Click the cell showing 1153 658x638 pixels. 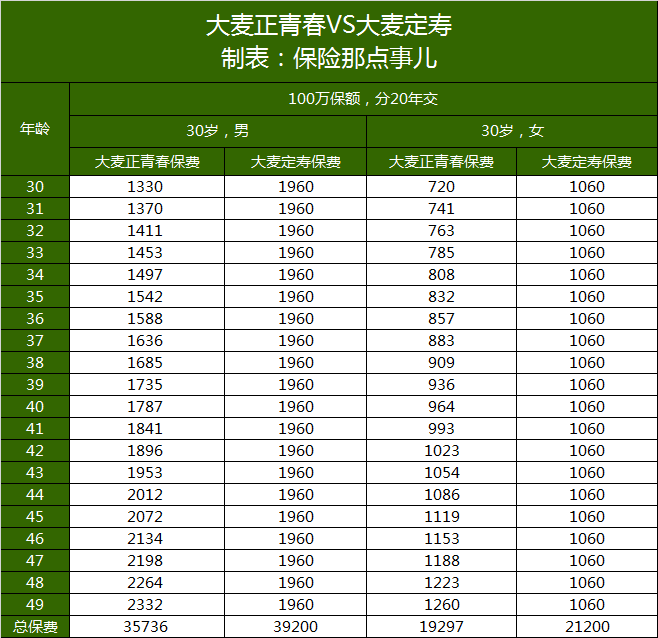(x=441, y=538)
